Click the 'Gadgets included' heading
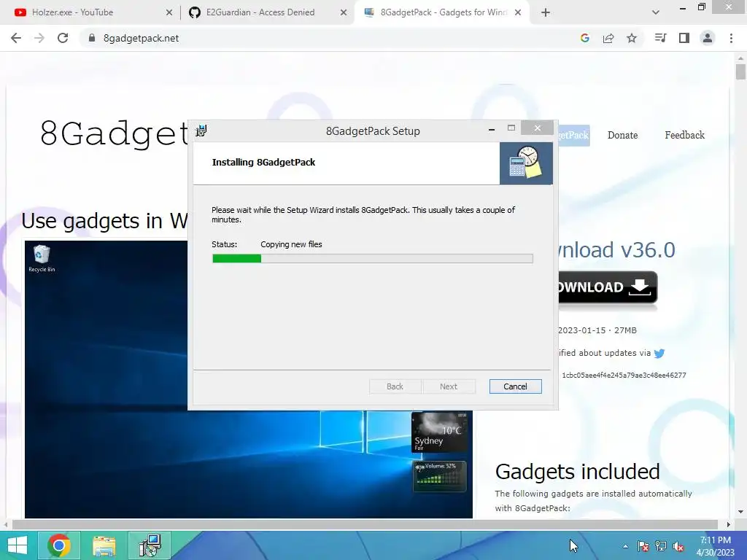Image resolution: width=747 pixels, height=560 pixels. pos(578,472)
